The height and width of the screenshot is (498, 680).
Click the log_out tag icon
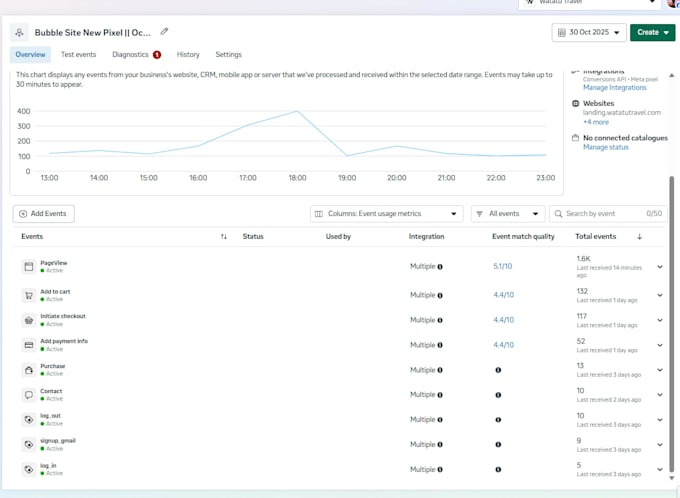tap(29, 419)
